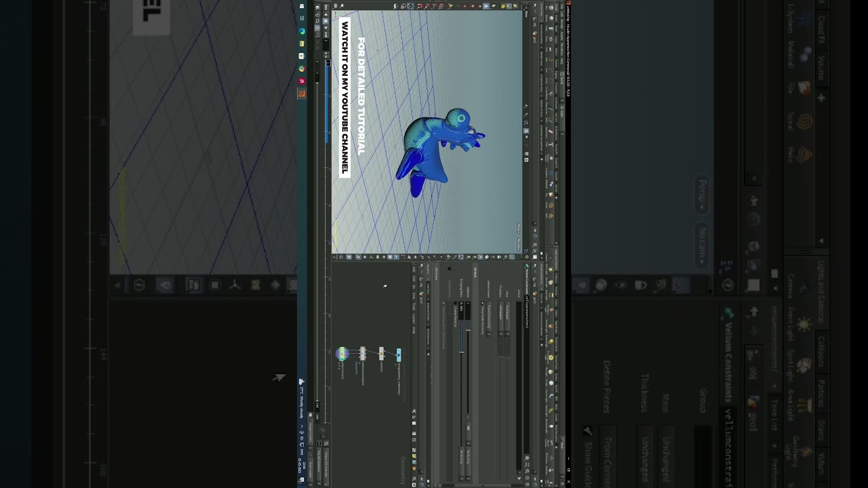
Task: Open the Rigid Bodies shelf tab
Action: tap(556, 327)
